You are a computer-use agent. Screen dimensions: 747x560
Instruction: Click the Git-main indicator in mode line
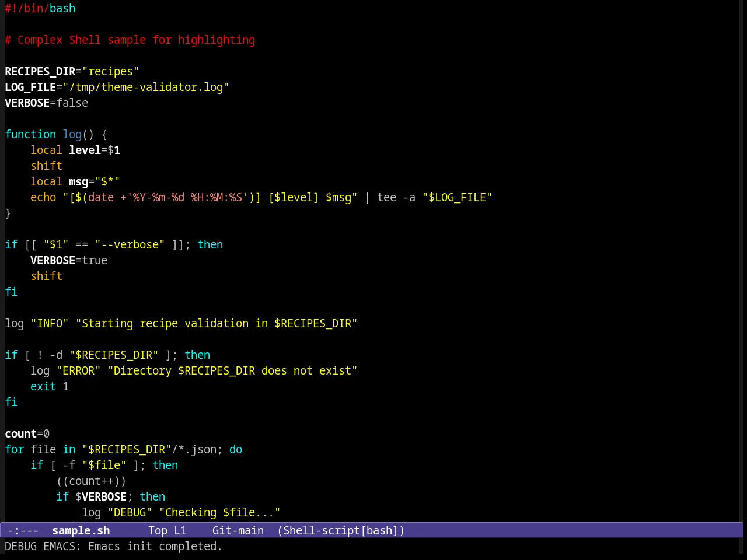pyautogui.click(x=238, y=530)
